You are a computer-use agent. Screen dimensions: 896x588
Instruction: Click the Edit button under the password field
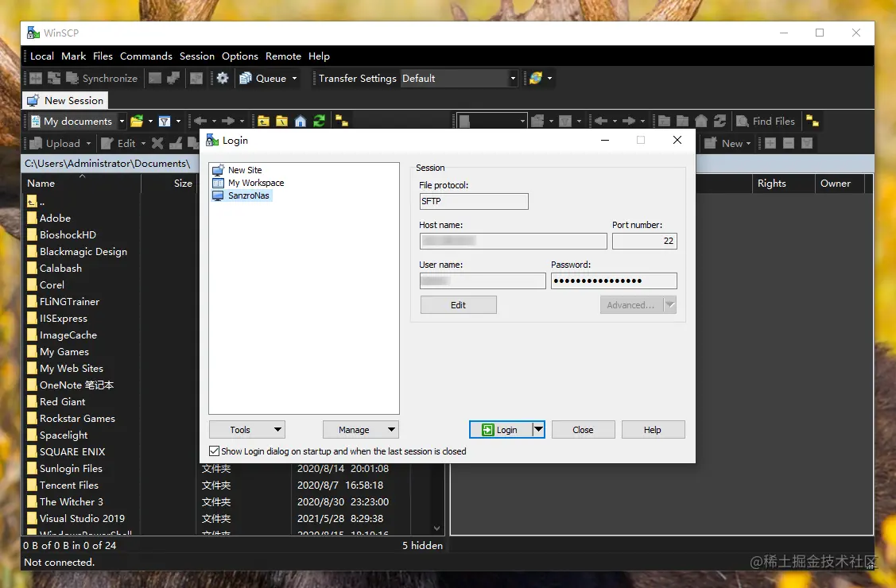[458, 304]
